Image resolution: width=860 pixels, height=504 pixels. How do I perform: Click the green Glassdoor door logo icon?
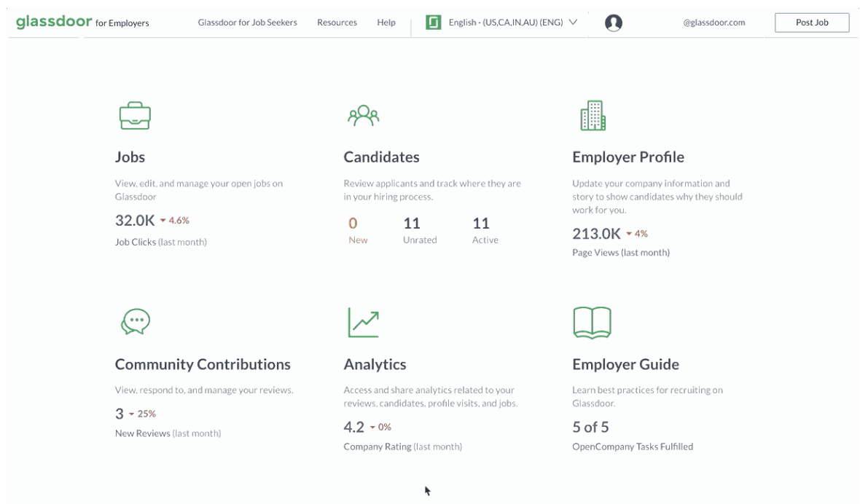[x=434, y=23]
